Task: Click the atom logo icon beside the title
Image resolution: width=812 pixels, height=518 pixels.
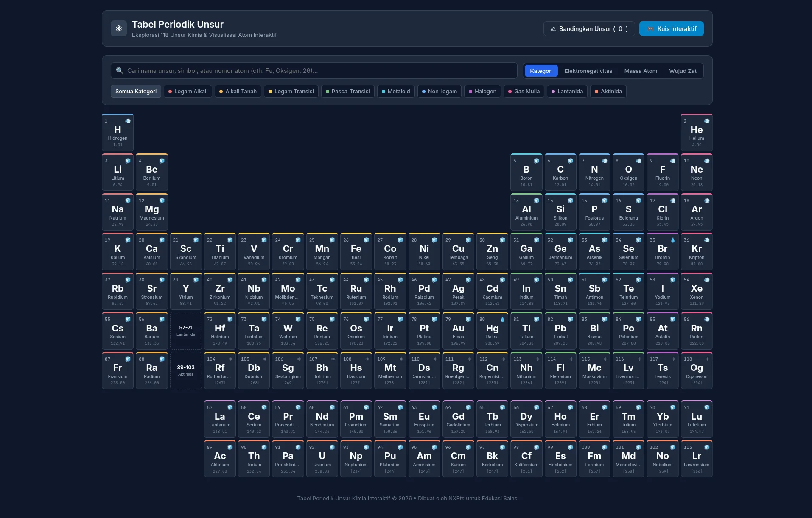Action: click(119, 28)
